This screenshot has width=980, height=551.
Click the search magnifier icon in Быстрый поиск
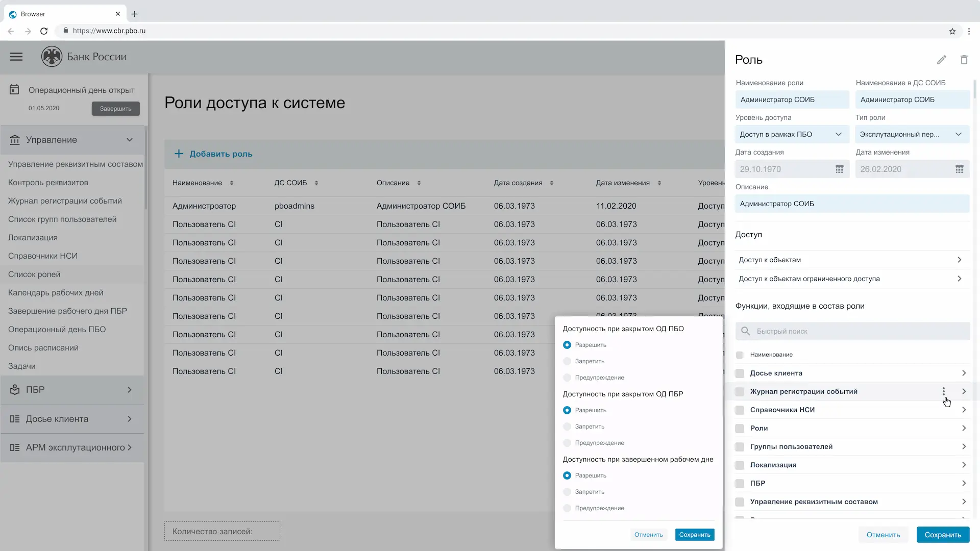coord(745,331)
